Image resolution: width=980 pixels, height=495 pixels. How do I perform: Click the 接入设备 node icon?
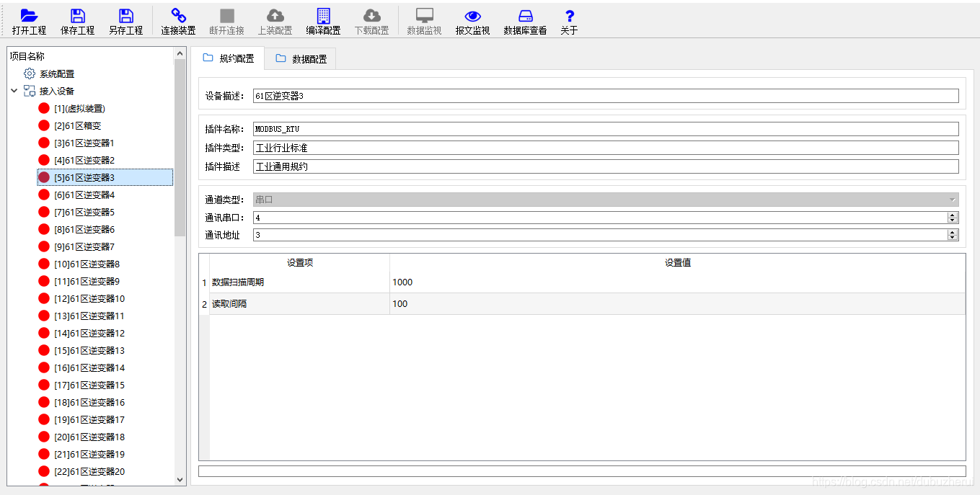(x=30, y=91)
